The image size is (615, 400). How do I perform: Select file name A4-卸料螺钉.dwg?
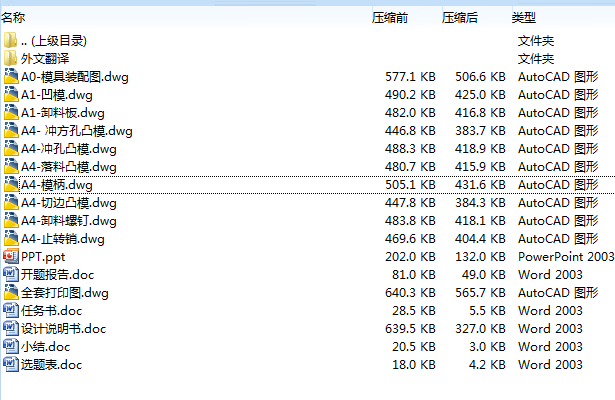[x=69, y=221]
